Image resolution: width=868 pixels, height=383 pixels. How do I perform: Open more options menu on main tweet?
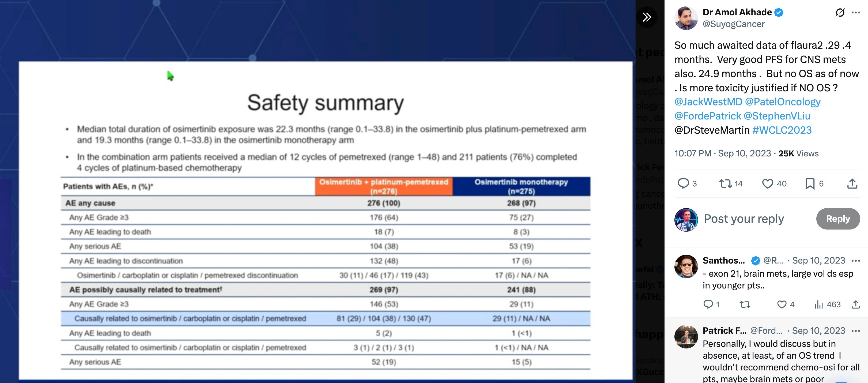(856, 12)
